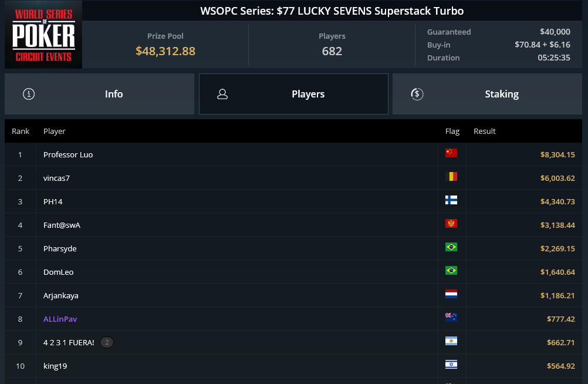Screen dimensions: 588x384
Task: Open ALLinPav player profile link
Action: (x=60, y=319)
